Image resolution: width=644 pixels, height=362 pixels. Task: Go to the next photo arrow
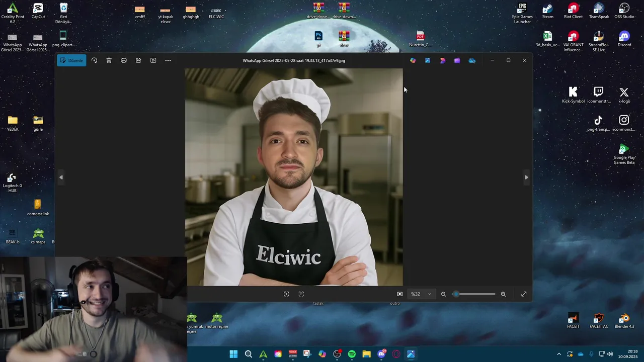(x=526, y=177)
